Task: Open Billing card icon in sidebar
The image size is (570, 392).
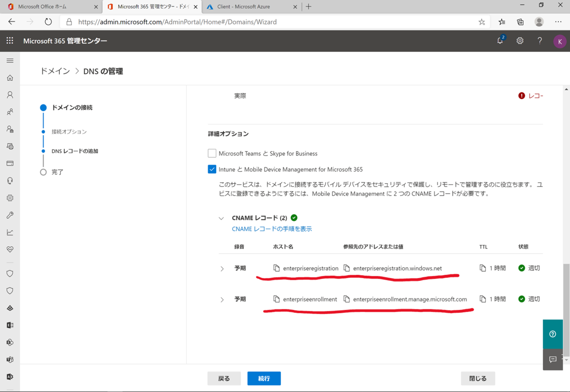Action: 10,163
